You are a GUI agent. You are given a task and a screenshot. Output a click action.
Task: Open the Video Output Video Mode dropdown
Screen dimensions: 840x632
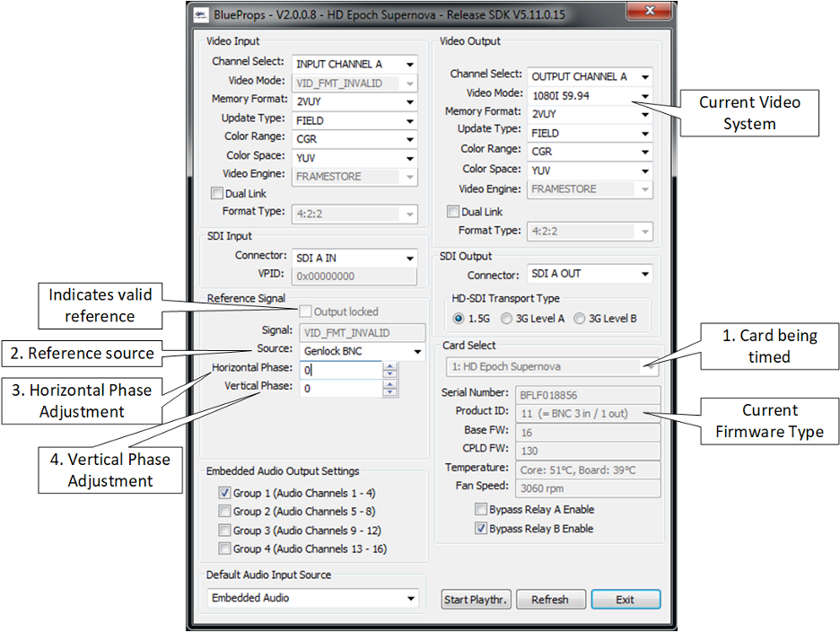click(590, 96)
